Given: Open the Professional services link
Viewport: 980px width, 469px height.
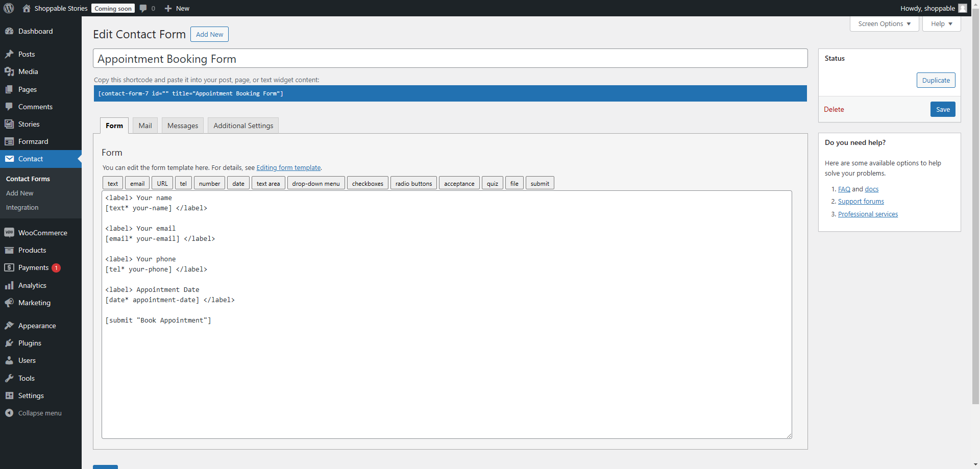Looking at the screenshot, I should (x=868, y=214).
